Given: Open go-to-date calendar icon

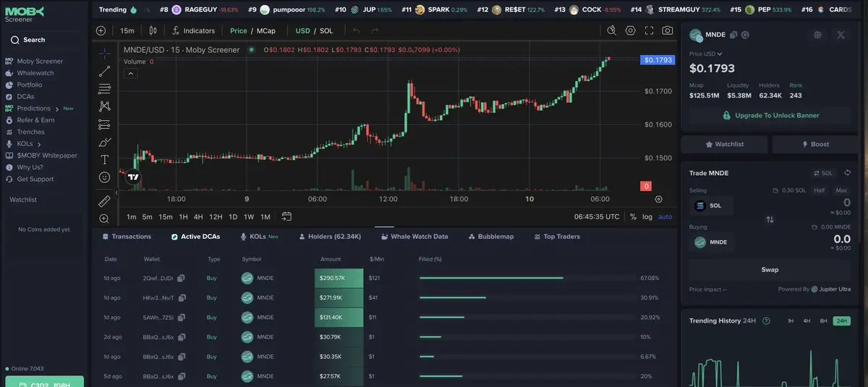Looking at the screenshot, I should coord(286,216).
